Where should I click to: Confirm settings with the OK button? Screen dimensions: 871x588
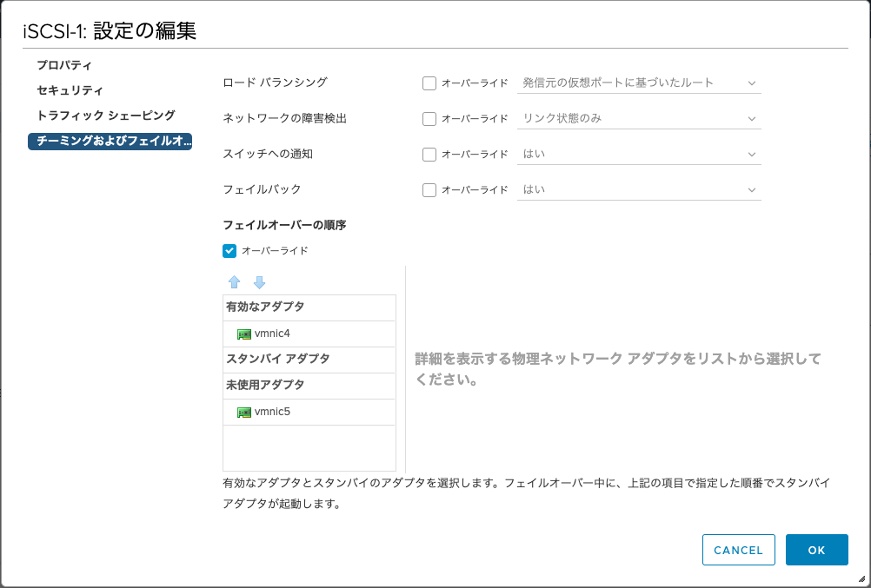816,550
